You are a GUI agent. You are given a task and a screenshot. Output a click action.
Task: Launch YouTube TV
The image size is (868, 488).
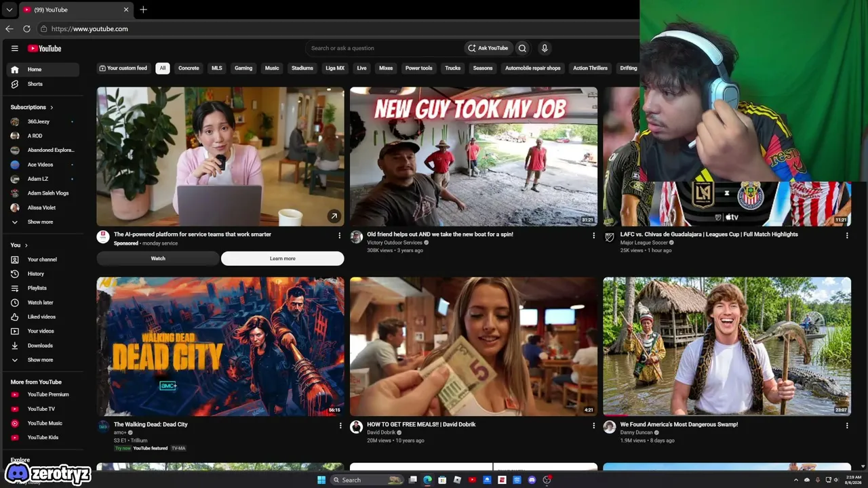point(43,409)
